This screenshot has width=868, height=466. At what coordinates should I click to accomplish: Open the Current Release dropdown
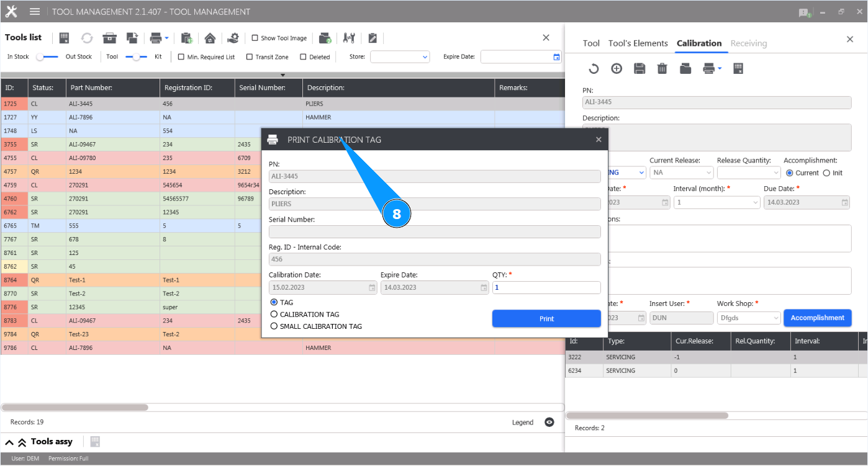point(681,173)
